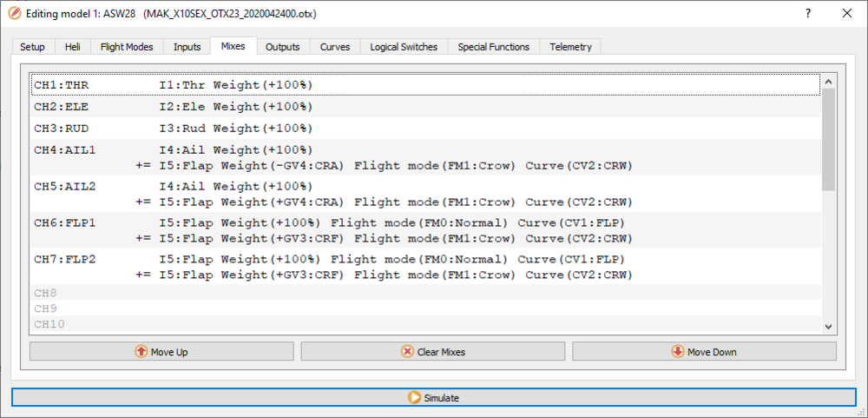Switch to the Telemetry tab

tap(571, 47)
